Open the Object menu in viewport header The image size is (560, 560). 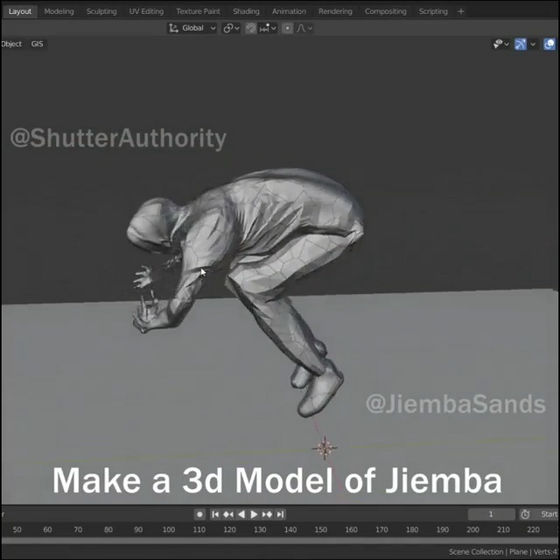pyautogui.click(x=11, y=44)
